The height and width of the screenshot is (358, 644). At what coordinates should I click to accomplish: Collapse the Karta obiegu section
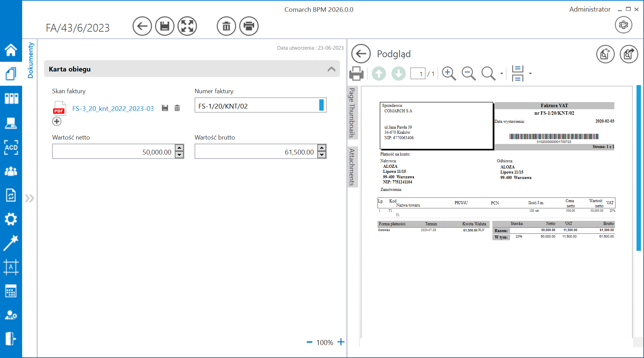331,69
